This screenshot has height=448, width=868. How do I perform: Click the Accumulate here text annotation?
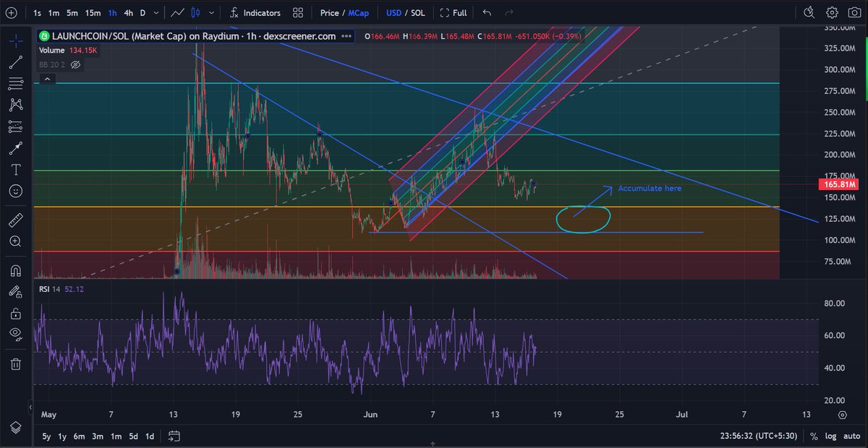tap(650, 188)
